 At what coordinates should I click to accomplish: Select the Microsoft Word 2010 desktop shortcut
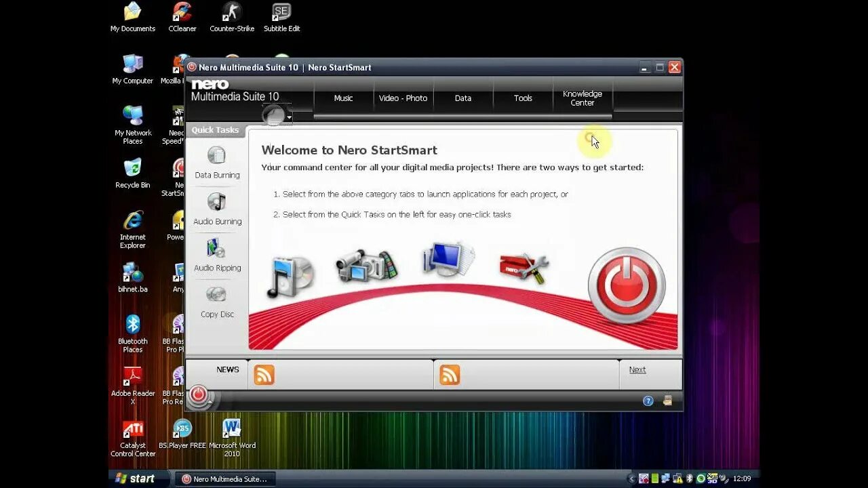(232, 439)
